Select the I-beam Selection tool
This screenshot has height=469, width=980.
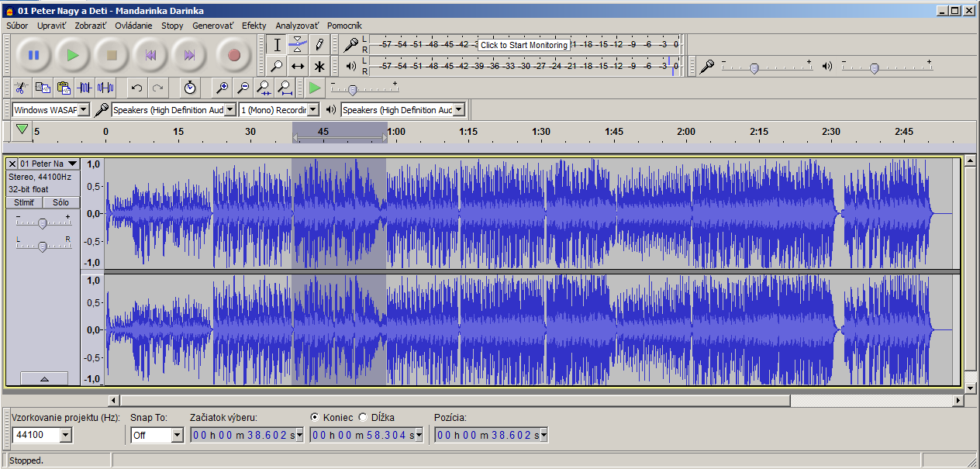click(x=277, y=45)
